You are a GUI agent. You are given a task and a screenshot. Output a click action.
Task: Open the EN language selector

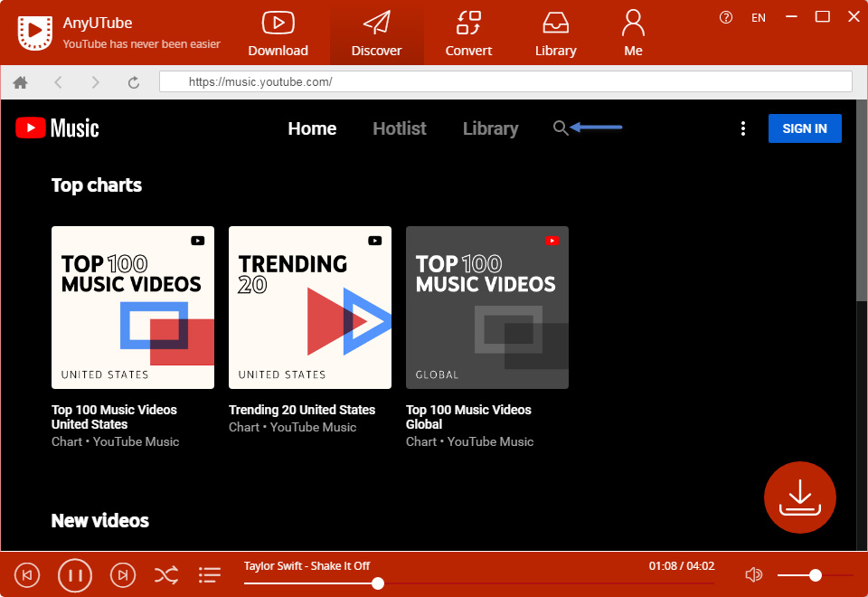coord(759,18)
